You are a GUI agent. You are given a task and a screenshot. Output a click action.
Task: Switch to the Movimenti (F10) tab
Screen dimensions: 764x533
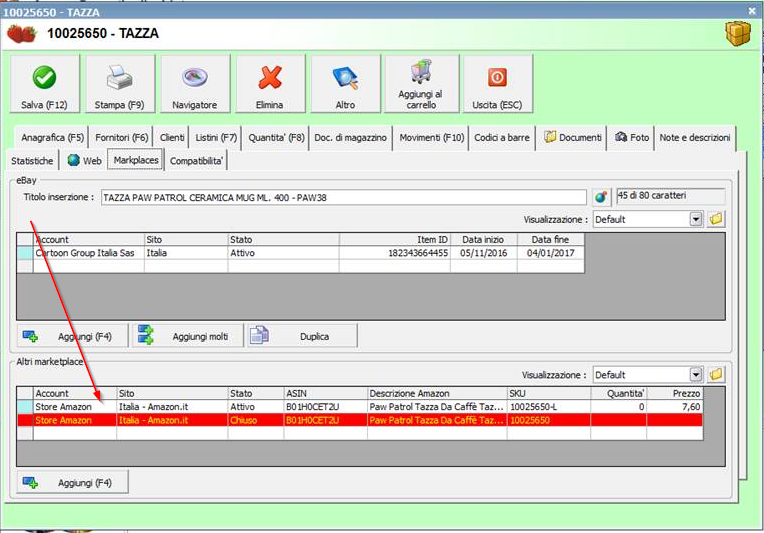431,138
